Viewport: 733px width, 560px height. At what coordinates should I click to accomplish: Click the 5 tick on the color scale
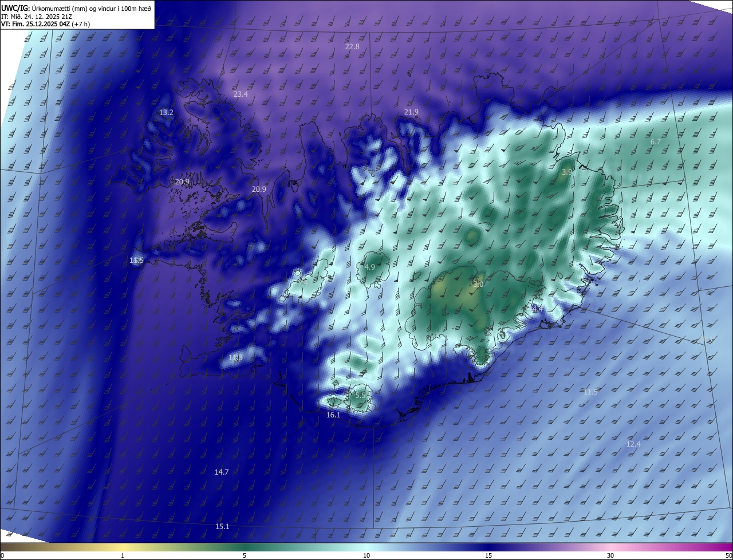[x=245, y=555]
